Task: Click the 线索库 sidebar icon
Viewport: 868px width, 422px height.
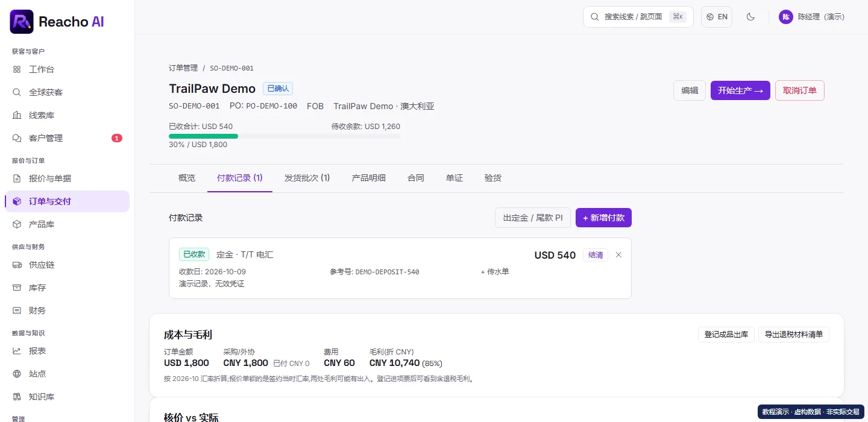Action: tap(17, 115)
